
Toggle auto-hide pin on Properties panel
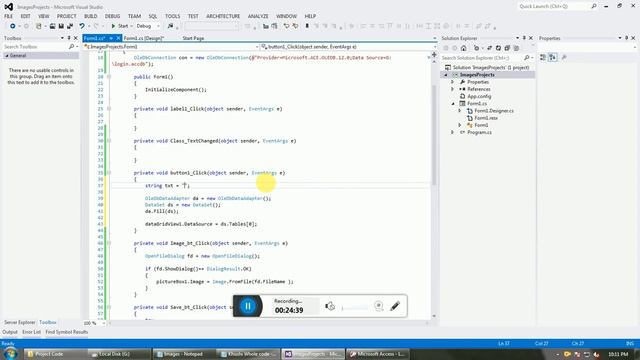[627, 38]
